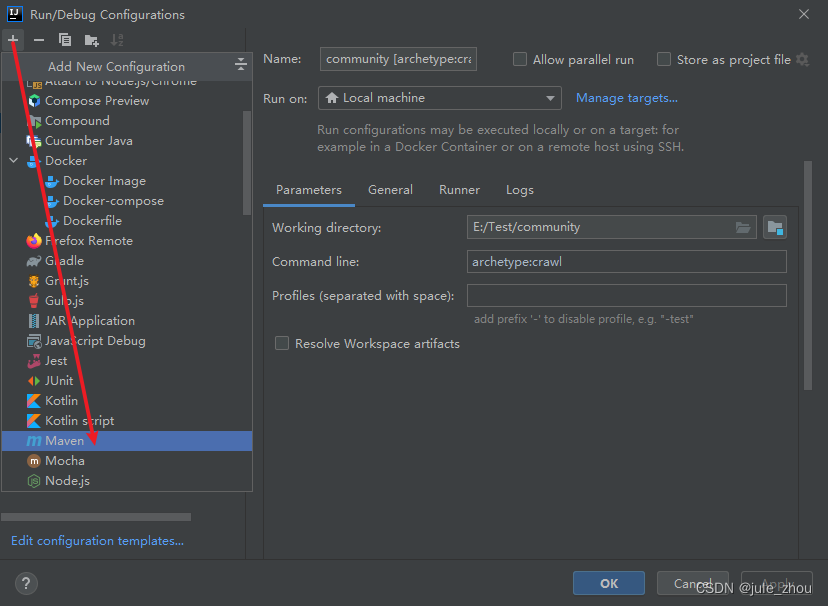Click the Manage targets link
This screenshot has width=828, height=606.
pos(627,98)
